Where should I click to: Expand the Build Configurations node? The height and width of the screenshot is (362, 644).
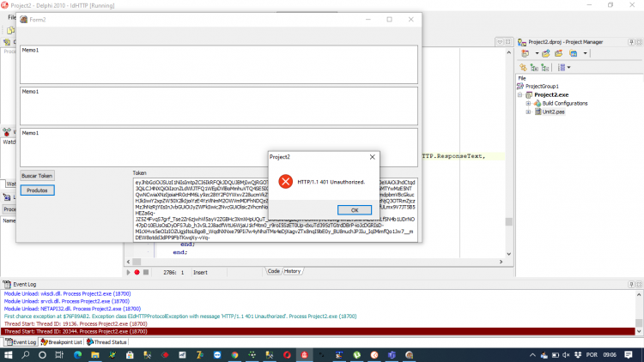529,104
